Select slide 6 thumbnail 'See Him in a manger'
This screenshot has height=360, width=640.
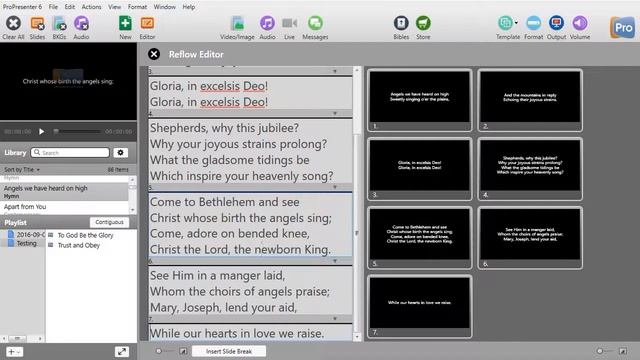(530, 238)
